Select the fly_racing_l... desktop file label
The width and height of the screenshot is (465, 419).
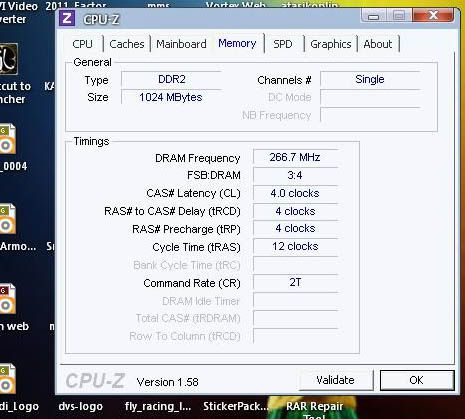(158, 406)
